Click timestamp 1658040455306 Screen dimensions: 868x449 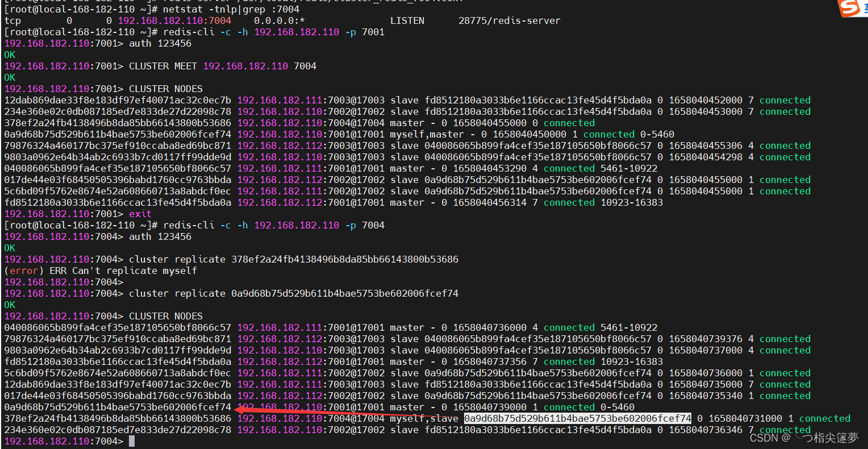click(x=706, y=145)
